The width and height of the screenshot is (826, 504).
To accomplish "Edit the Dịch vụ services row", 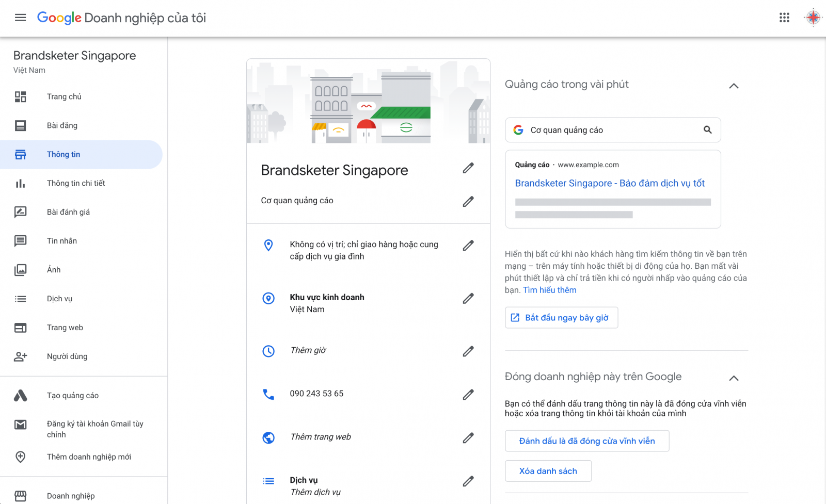I will (x=468, y=481).
